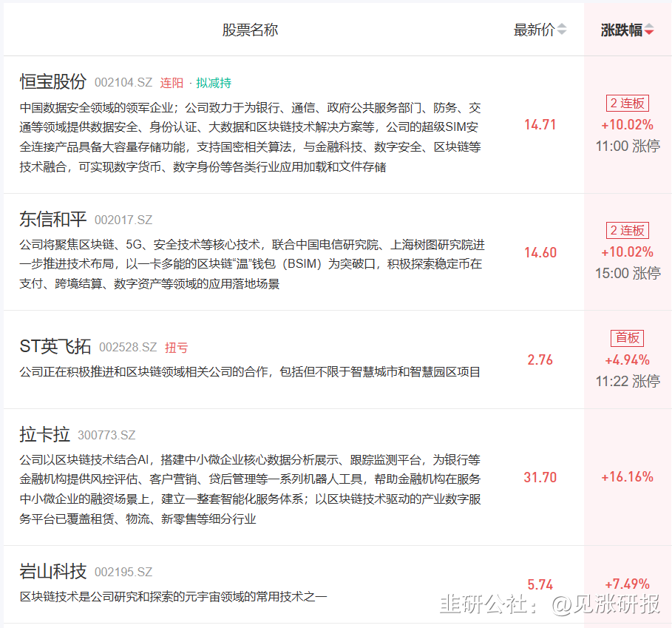Click the 15:00 涨停 time
The height and width of the screenshot is (628, 672).
point(628,274)
